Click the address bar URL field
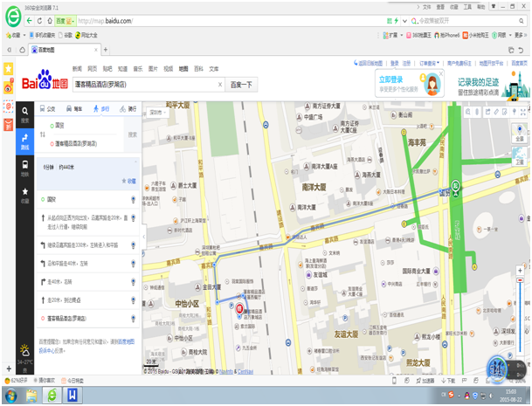This screenshot has height=406, width=532. click(x=231, y=21)
